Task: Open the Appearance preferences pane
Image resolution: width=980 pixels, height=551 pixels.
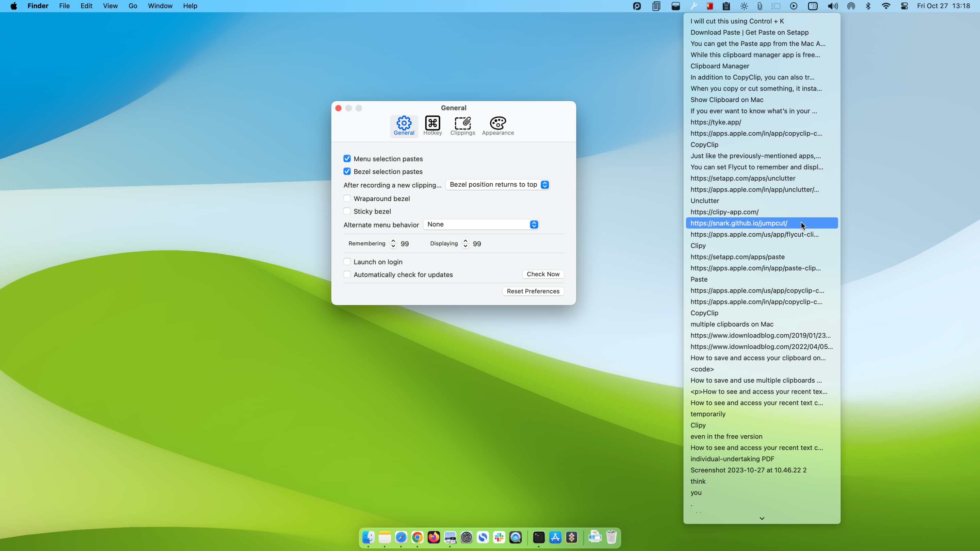Action: tap(497, 126)
